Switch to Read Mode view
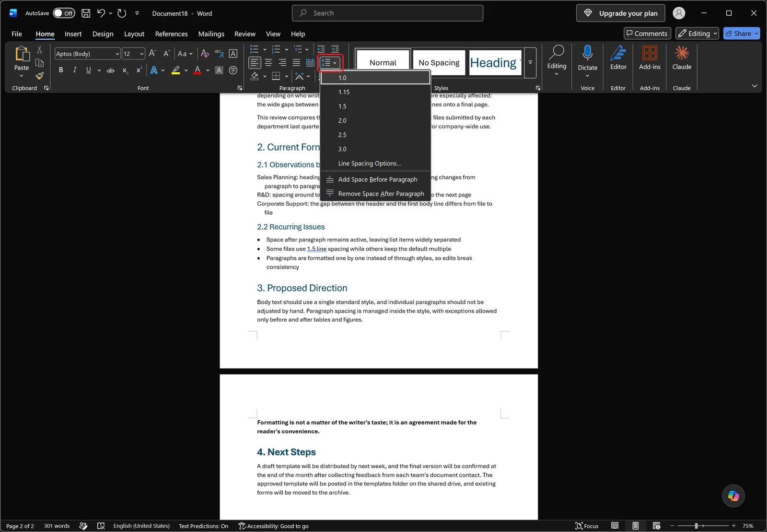Image resolution: width=767 pixels, height=532 pixels. coord(615,526)
